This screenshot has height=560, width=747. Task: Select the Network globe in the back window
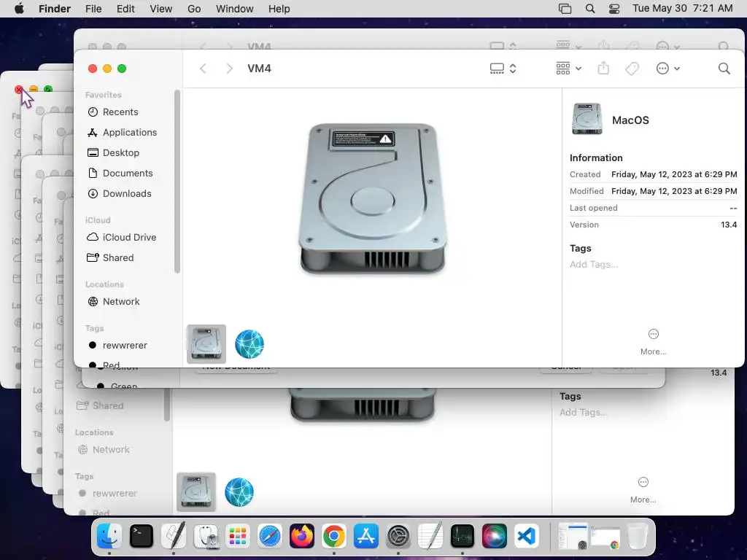[239, 492]
